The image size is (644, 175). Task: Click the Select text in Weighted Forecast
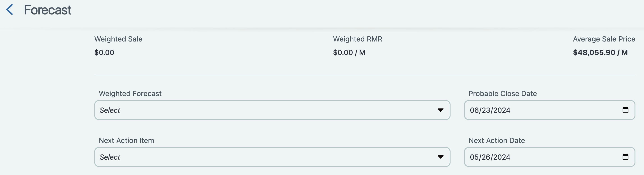(x=110, y=110)
